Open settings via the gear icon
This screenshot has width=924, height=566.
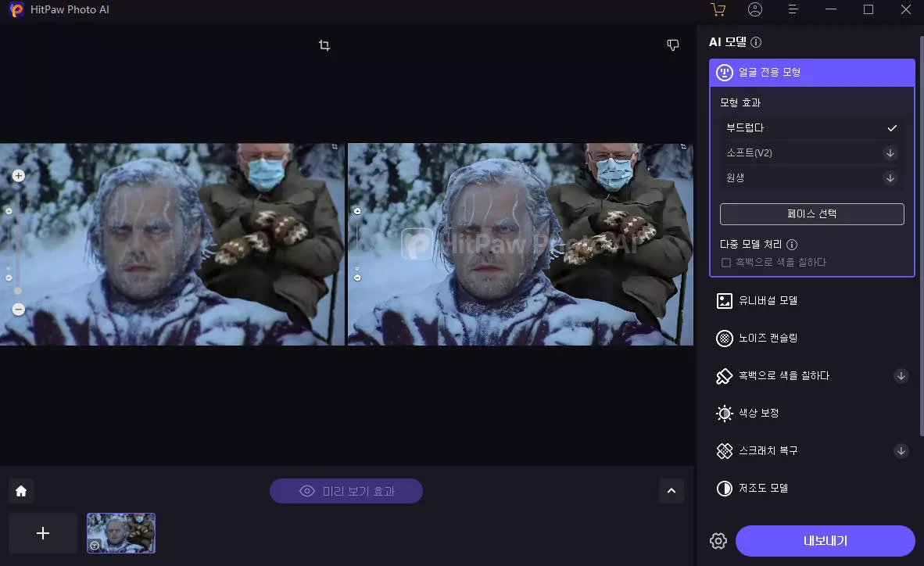pyautogui.click(x=718, y=541)
